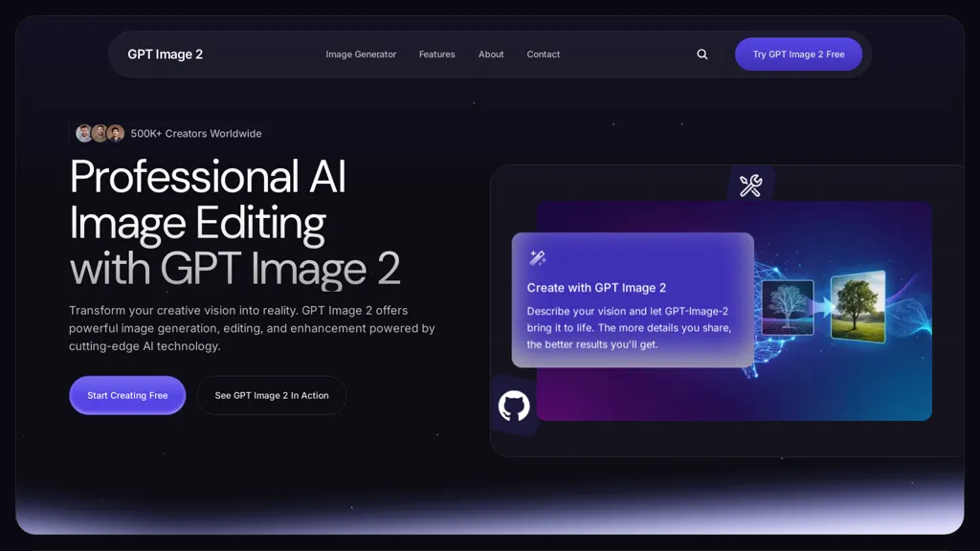980x551 pixels.
Task: Click the second creator avatar
Action: 100,133
